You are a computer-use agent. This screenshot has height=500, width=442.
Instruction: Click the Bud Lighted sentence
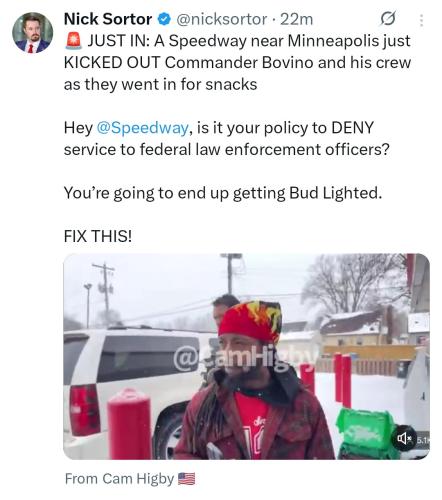click(223, 193)
